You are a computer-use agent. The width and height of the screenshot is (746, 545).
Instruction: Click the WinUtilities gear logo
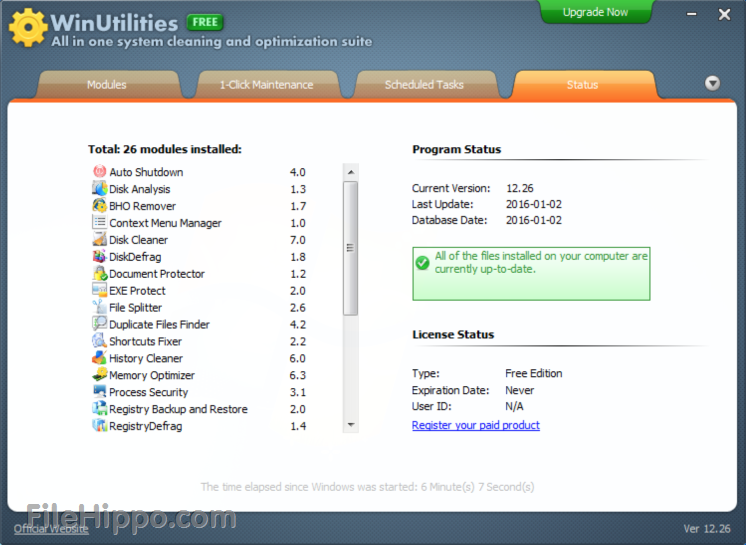[x=27, y=29]
